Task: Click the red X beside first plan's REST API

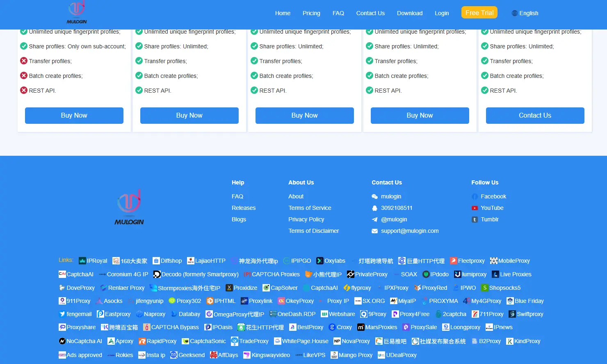Action: tap(24, 90)
